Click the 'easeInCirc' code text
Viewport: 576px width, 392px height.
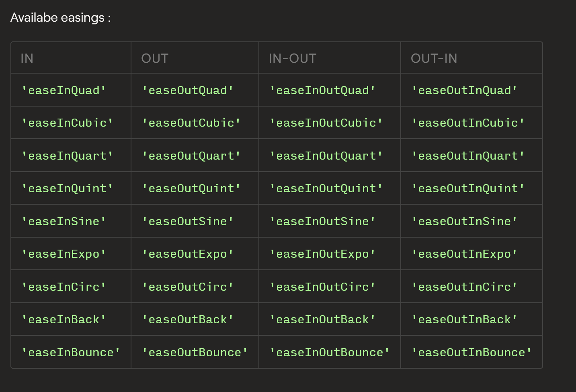coord(64,287)
